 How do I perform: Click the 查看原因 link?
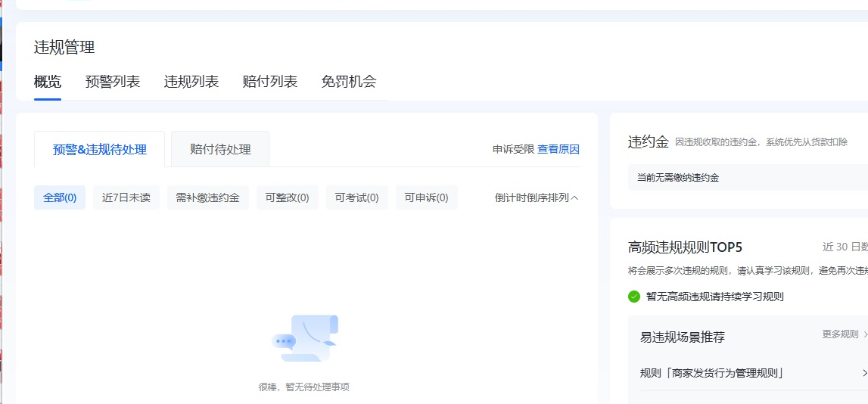[558, 149]
